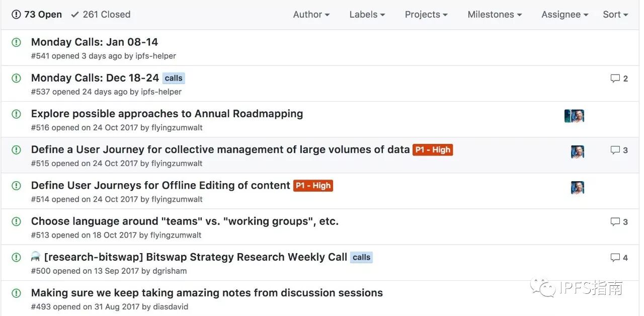Image resolution: width=644 pixels, height=316 pixels.
Task: Click comment icon on Choose language issue
Action: [x=615, y=222]
